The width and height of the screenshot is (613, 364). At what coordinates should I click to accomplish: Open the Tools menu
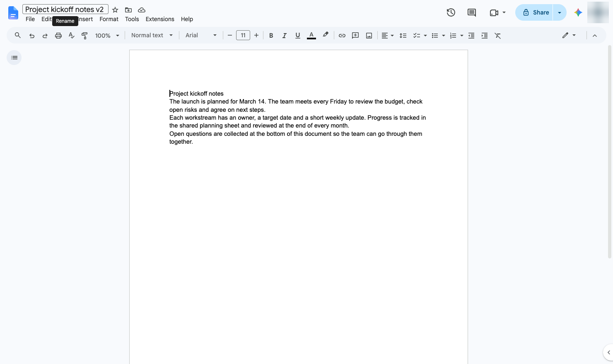[x=132, y=19]
